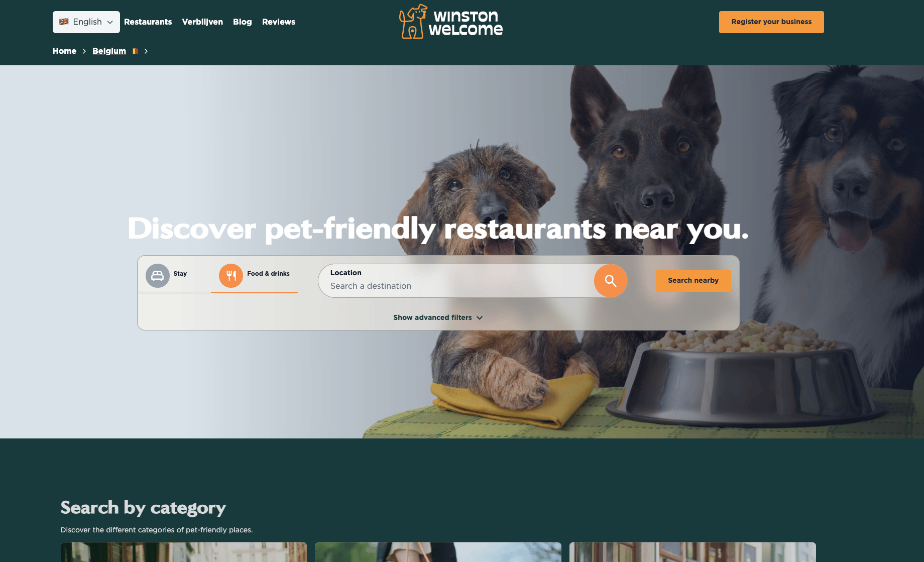
Task: Click the chevron after Belgium breadcrumb
Action: [x=146, y=51]
